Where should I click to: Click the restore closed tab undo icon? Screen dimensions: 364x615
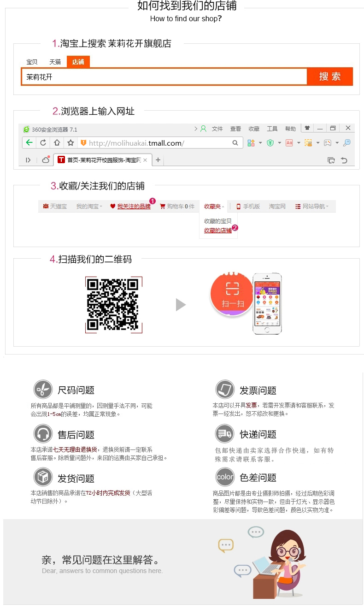(x=344, y=160)
